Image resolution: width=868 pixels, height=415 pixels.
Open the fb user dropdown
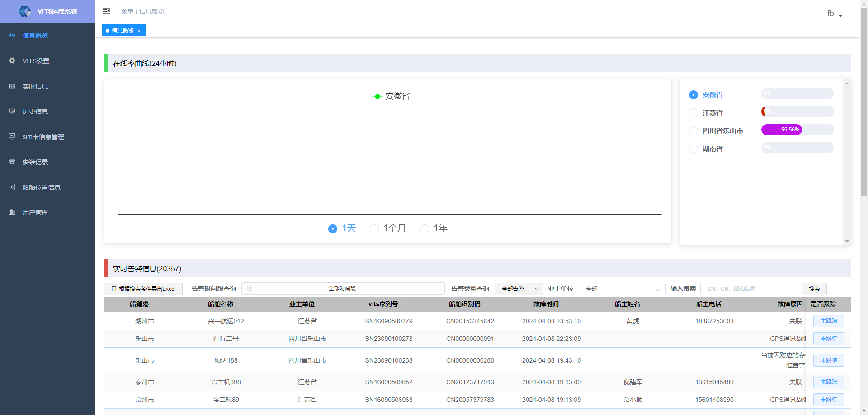835,14
